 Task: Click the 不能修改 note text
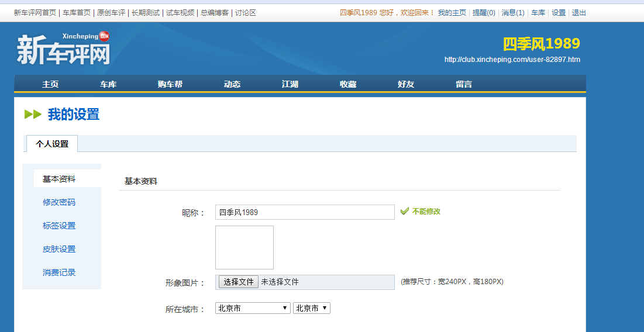point(426,212)
